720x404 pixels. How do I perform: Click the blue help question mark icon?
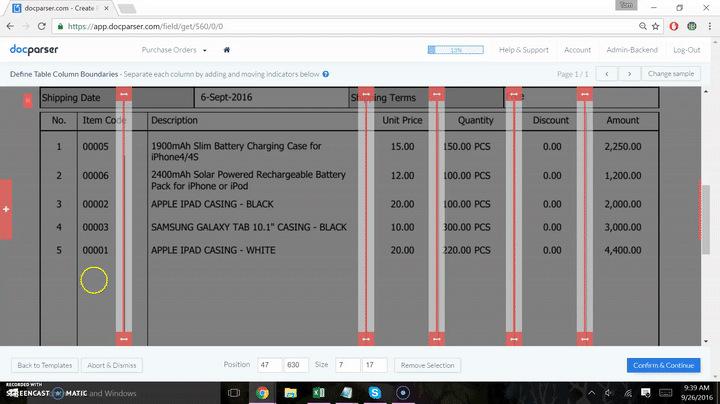click(326, 74)
